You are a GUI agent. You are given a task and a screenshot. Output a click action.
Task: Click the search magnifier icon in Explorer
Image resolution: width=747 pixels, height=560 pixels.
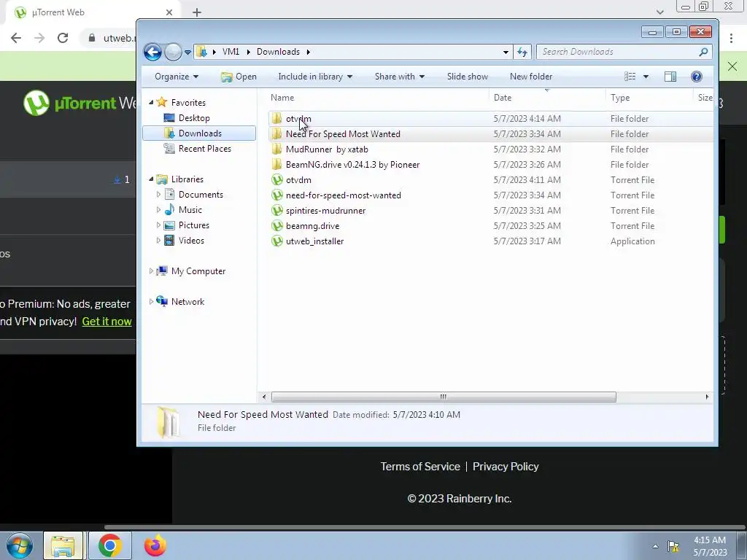click(x=703, y=52)
